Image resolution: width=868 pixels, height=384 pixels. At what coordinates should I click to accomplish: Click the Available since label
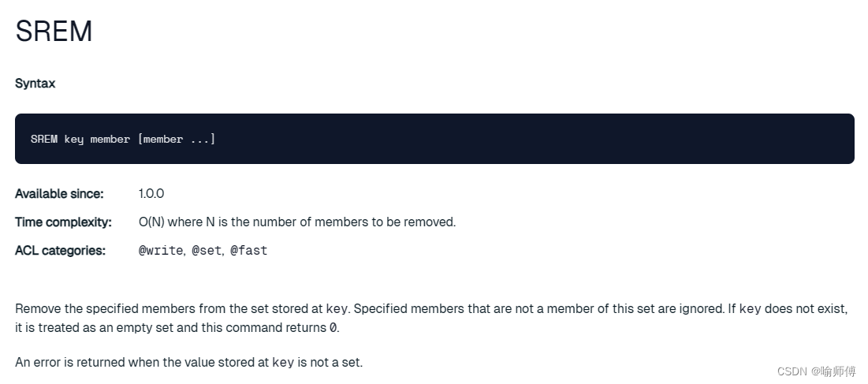[x=59, y=194]
